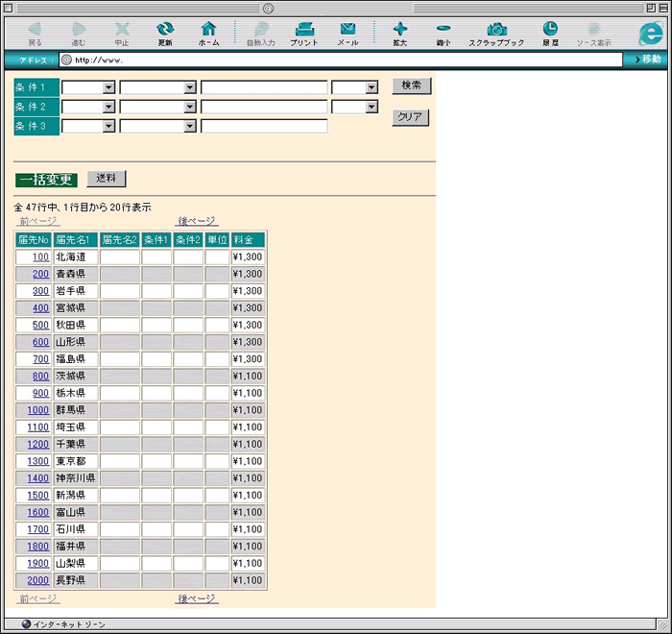Click the 一括変更 heading label

(46, 180)
